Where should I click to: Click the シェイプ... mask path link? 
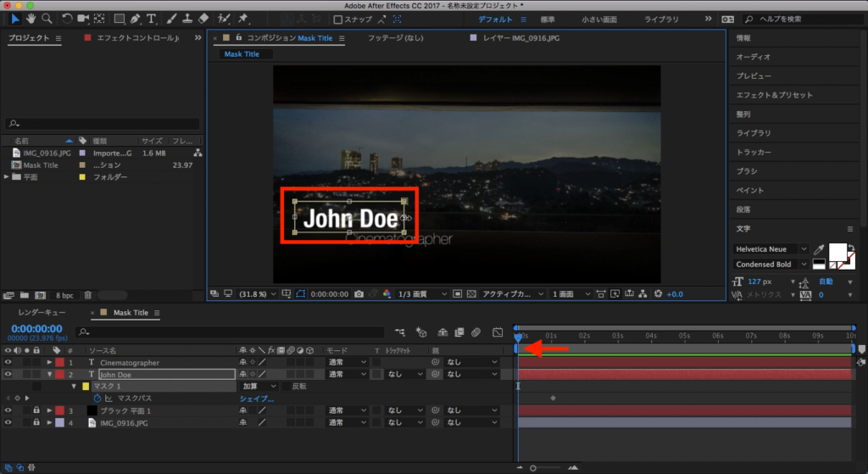(x=257, y=398)
